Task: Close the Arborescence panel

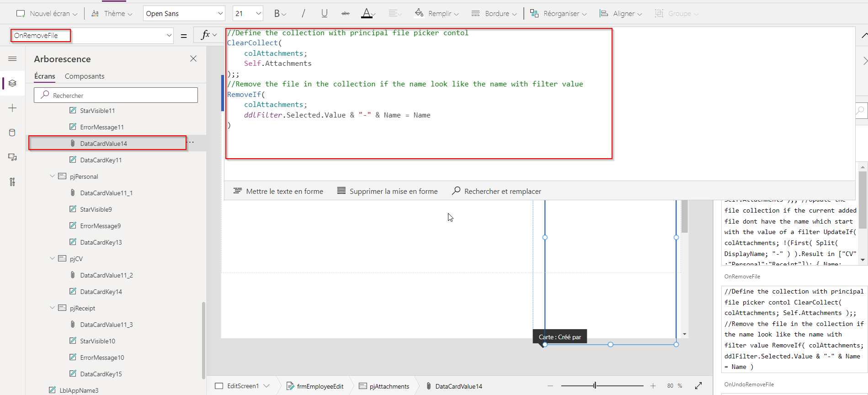Action: click(x=193, y=59)
